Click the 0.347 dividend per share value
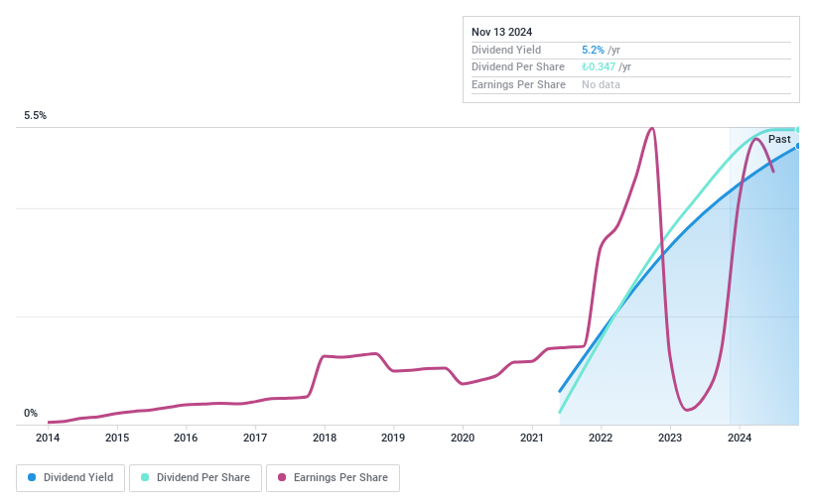The width and height of the screenshot is (815, 504). pos(600,67)
